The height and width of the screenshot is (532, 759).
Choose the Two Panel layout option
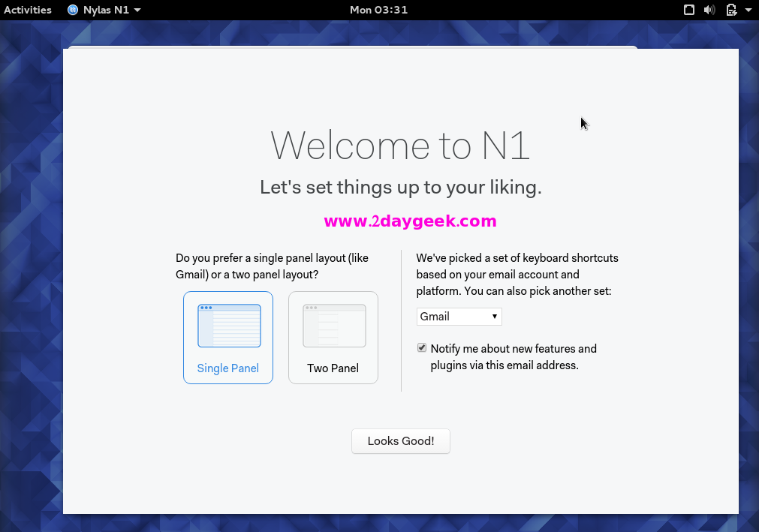[x=333, y=338]
